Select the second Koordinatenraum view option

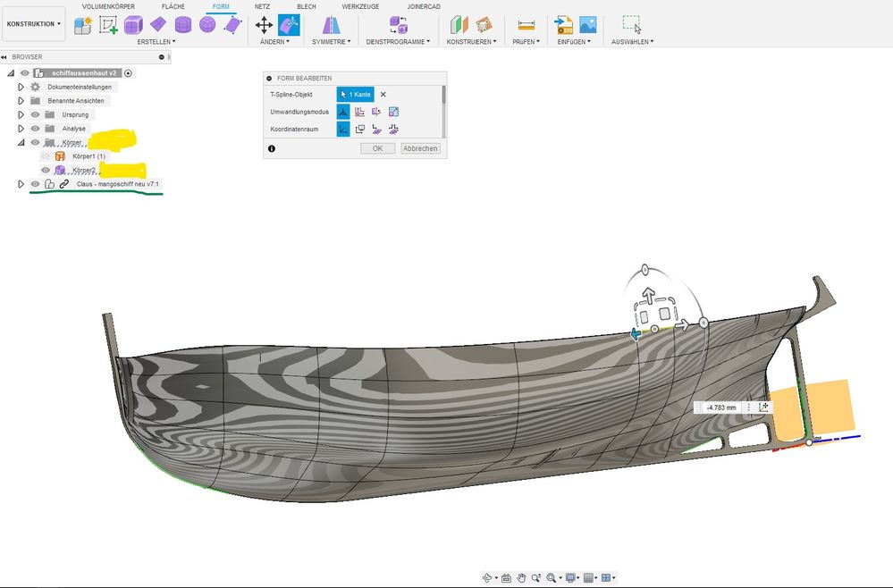[x=360, y=130]
